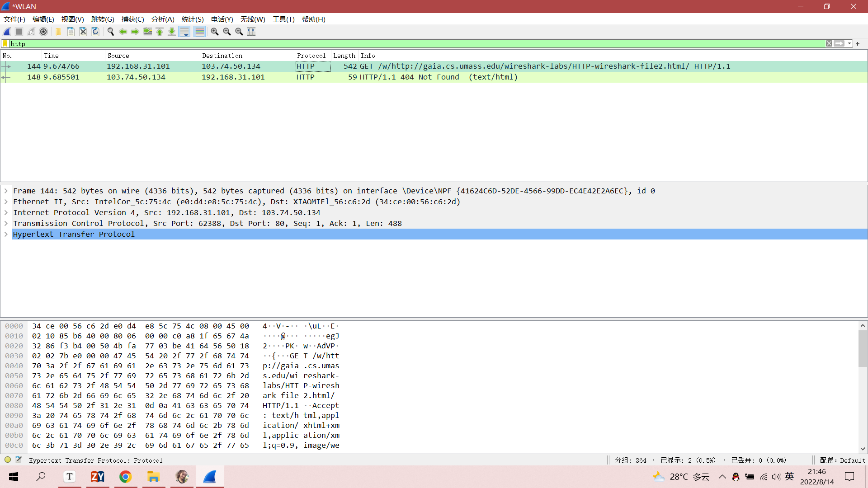The image size is (868, 488).
Task: Restart the current capture
Action: tap(31, 32)
